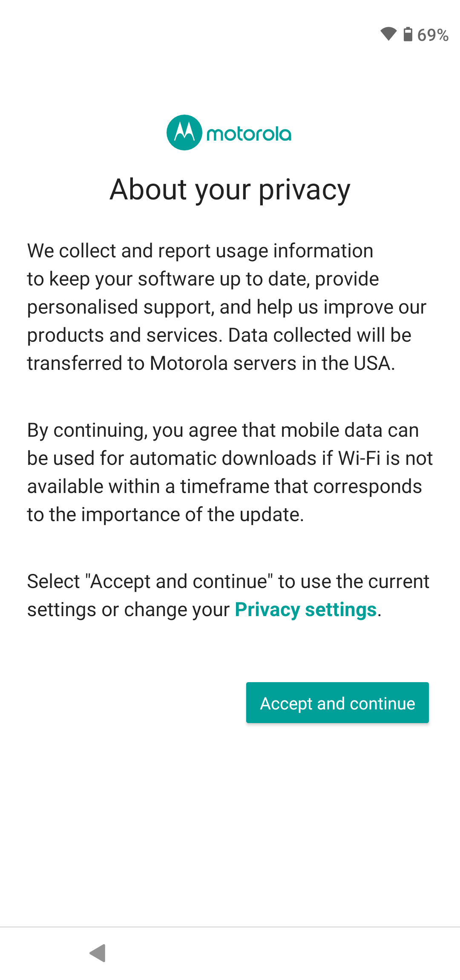The image size is (460, 980).
Task: Tap the Motorola M logo circle
Action: click(x=184, y=133)
